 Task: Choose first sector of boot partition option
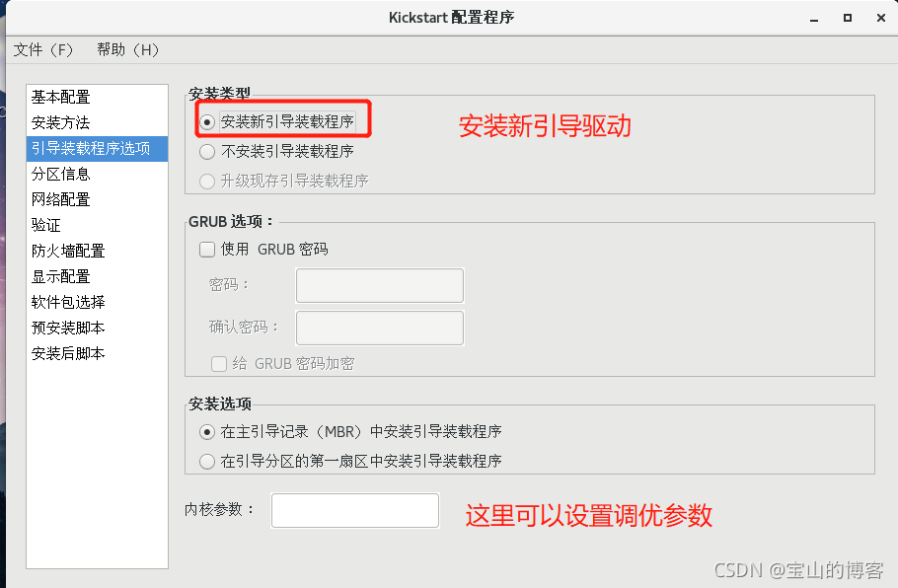pyautogui.click(x=207, y=461)
